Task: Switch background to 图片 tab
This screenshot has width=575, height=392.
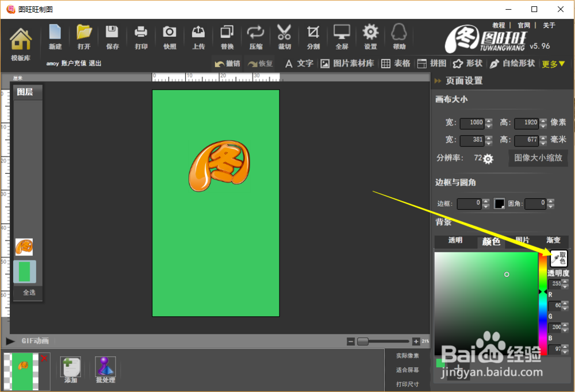Action: [522, 240]
